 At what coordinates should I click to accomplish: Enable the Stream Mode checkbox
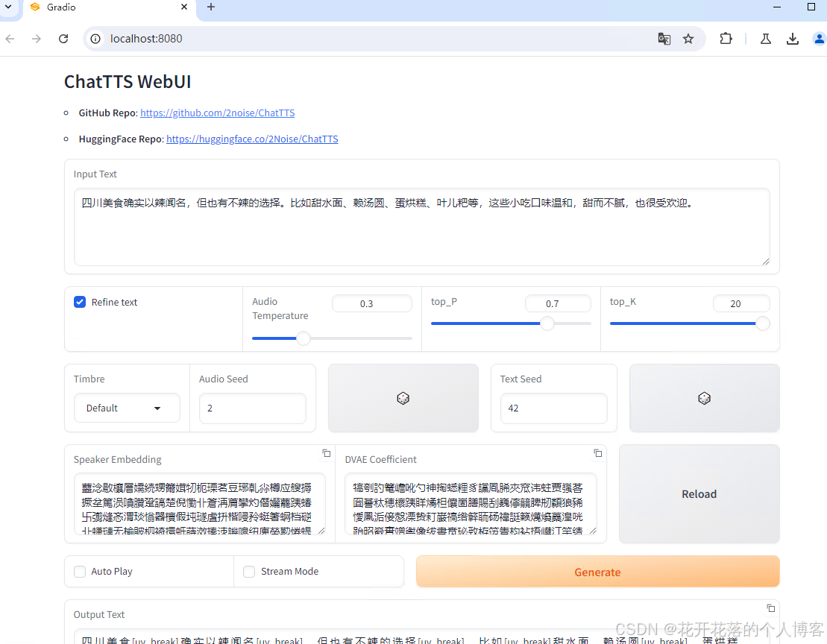(249, 571)
